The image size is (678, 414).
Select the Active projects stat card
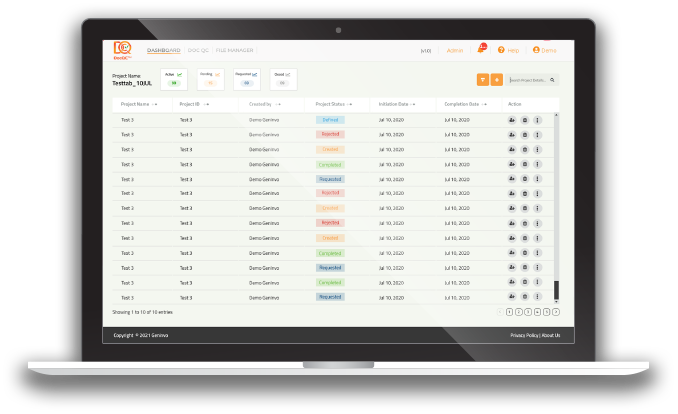point(174,79)
